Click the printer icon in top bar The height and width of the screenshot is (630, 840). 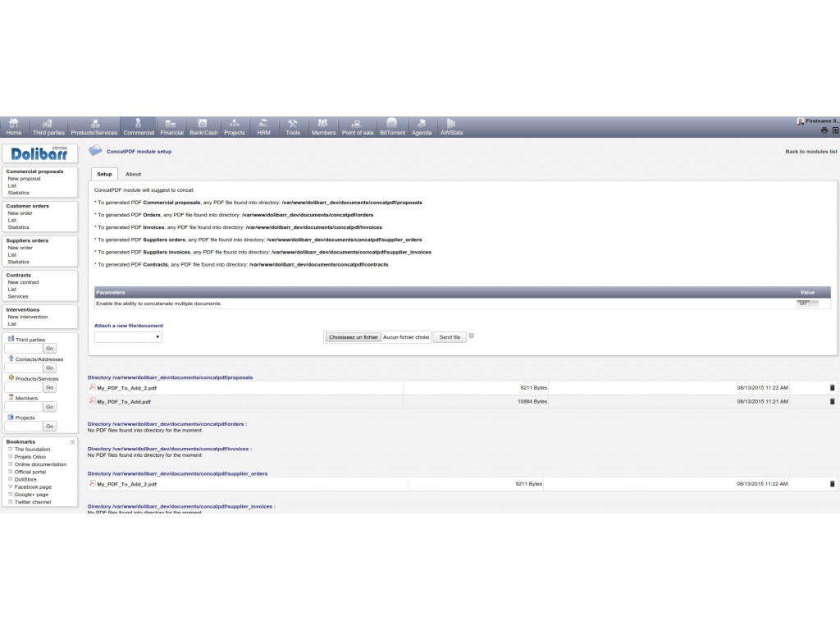coord(824,130)
